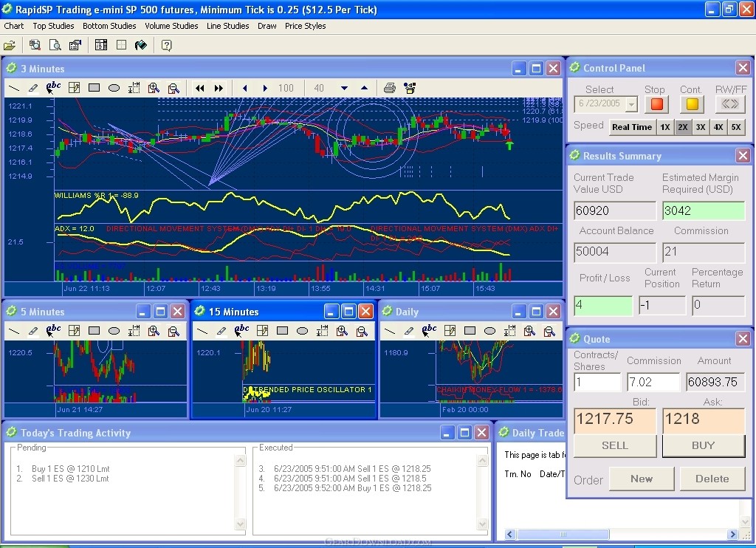Viewport: 756px width, 548px height.
Task: Click fast rewind double-arrow in 3 Minutes chart
Action: [199, 88]
